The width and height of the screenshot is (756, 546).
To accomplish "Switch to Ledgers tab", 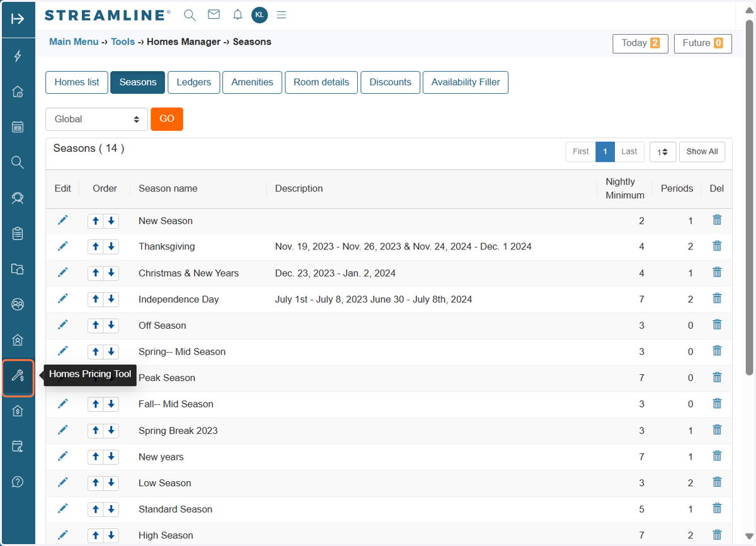I will [193, 82].
